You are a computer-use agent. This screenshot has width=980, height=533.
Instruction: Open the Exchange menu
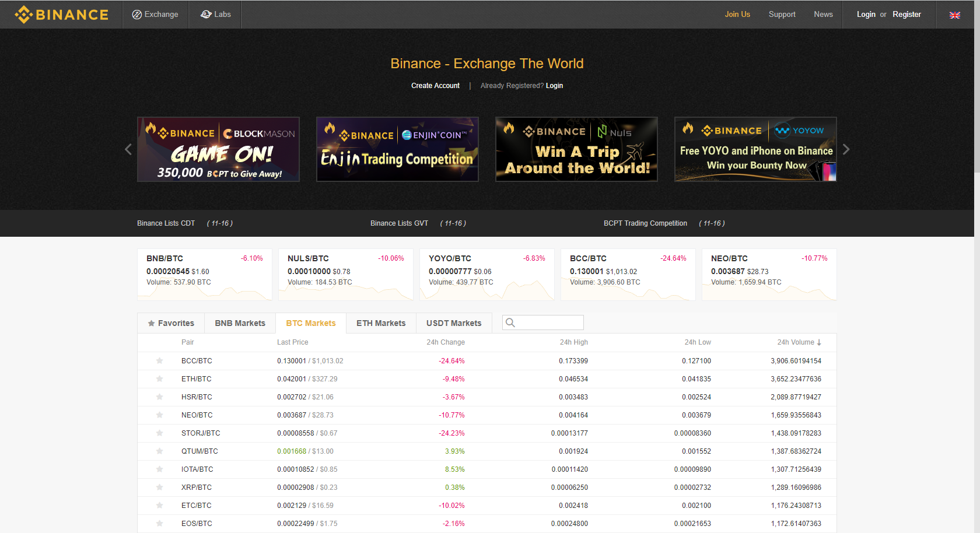[x=155, y=15]
